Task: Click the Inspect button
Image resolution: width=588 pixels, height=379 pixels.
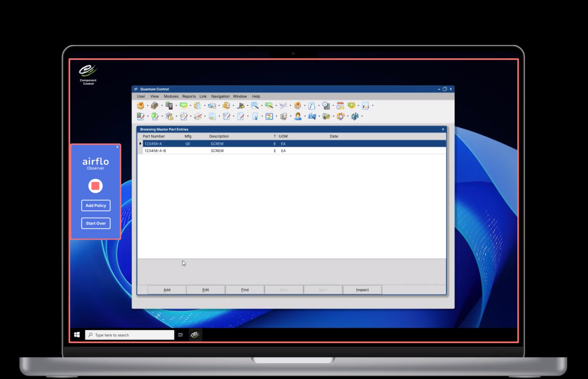Action: pos(362,290)
